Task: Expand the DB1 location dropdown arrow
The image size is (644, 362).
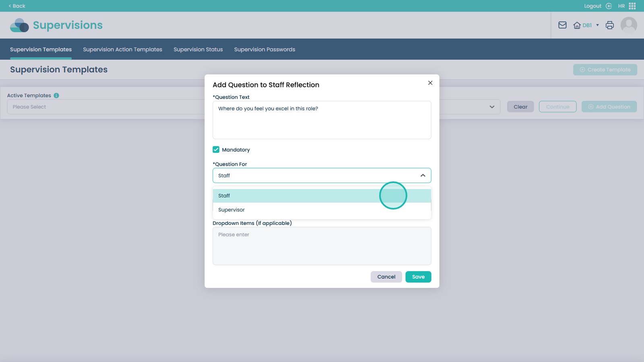Action: coord(597,25)
